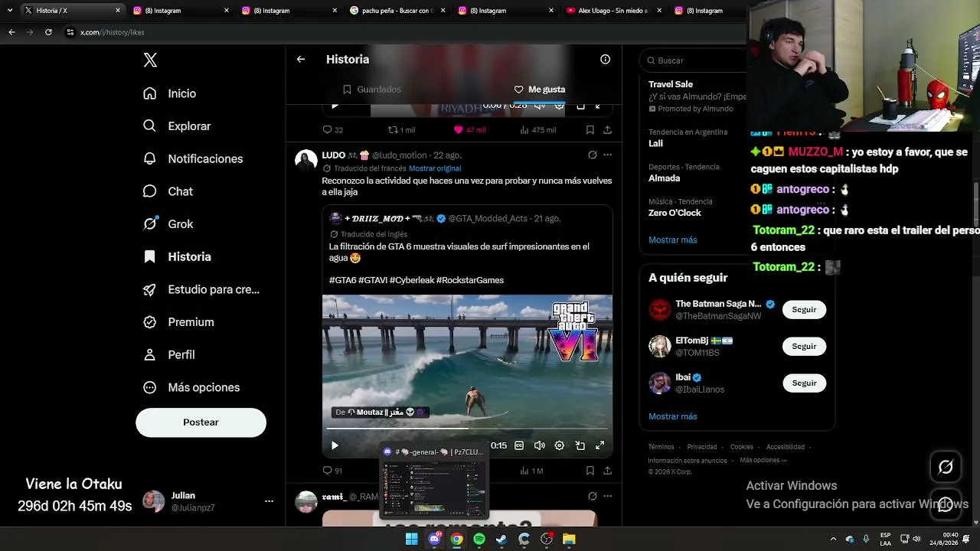Mute the GTA VI video volume
Viewport: 980px width, 551px height.
pyautogui.click(x=540, y=445)
